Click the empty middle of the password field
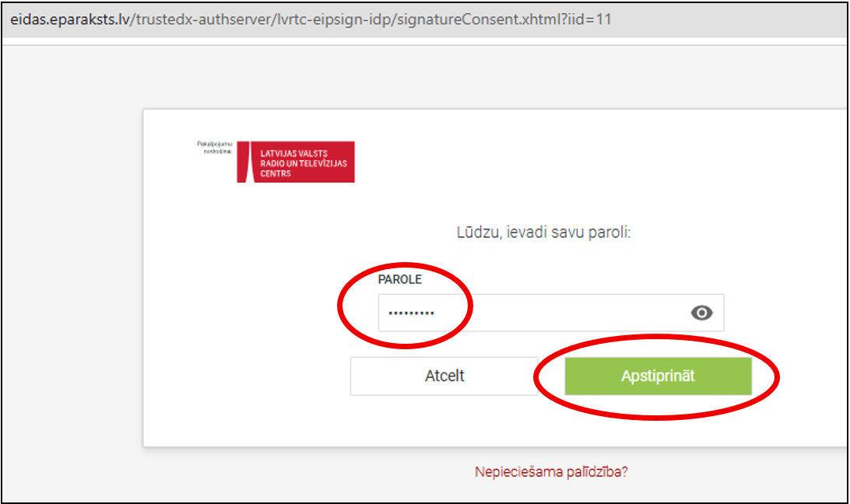Viewport: 850px width, 504px height. coord(560,313)
